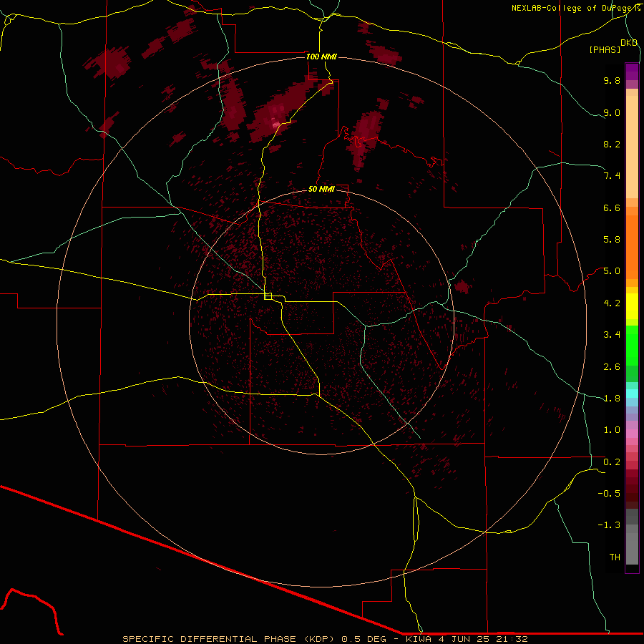Click the 0.2 scale value
This screenshot has height=644, width=644.
(x=612, y=462)
